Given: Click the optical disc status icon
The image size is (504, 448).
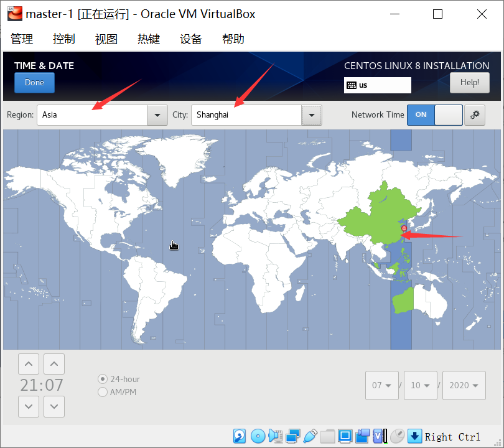Looking at the screenshot, I should point(258,436).
